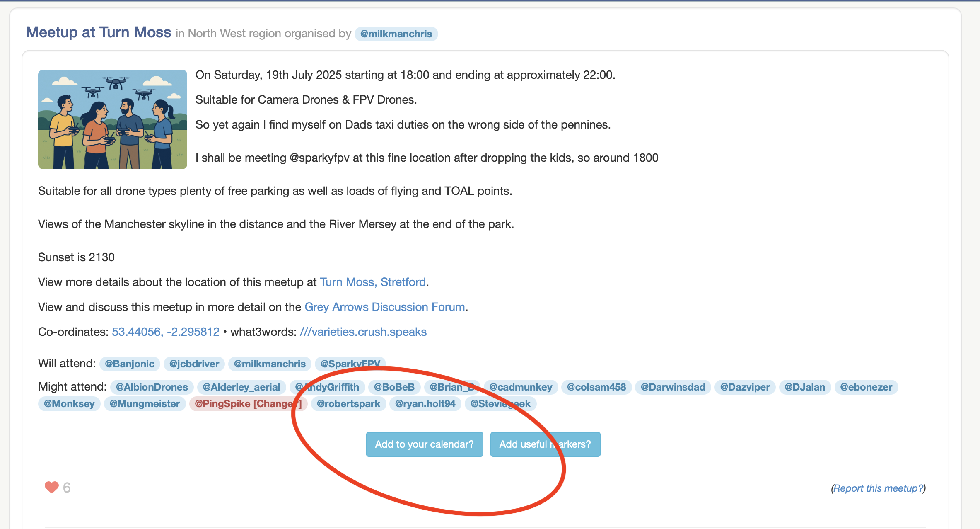Open the @AlbionDrones user tag
This screenshot has width=980, height=529.
[152, 387]
